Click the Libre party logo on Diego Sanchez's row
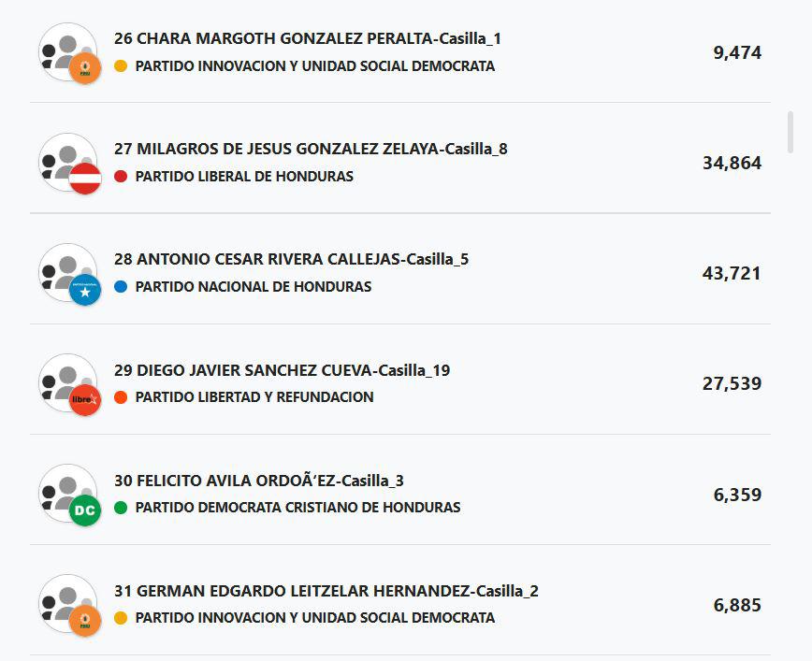Image resolution: width=812 pixels, height=661 pixels. click(x=84, y=398)
